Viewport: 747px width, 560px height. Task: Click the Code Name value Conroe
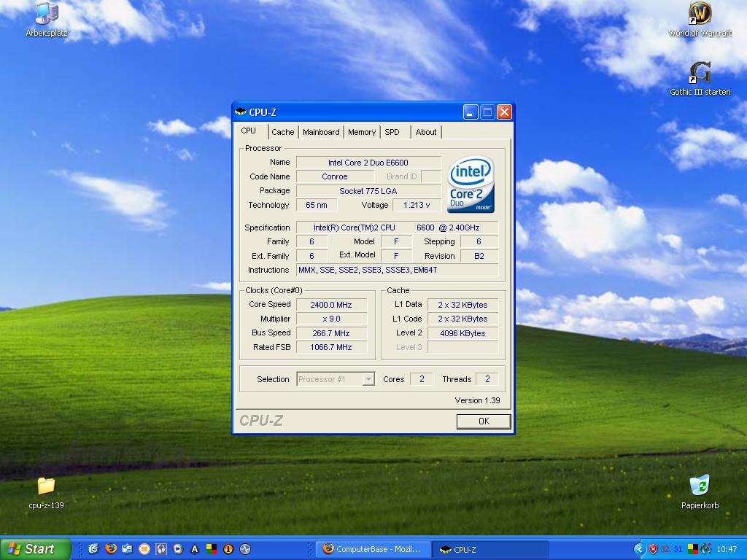click(335, 176)
